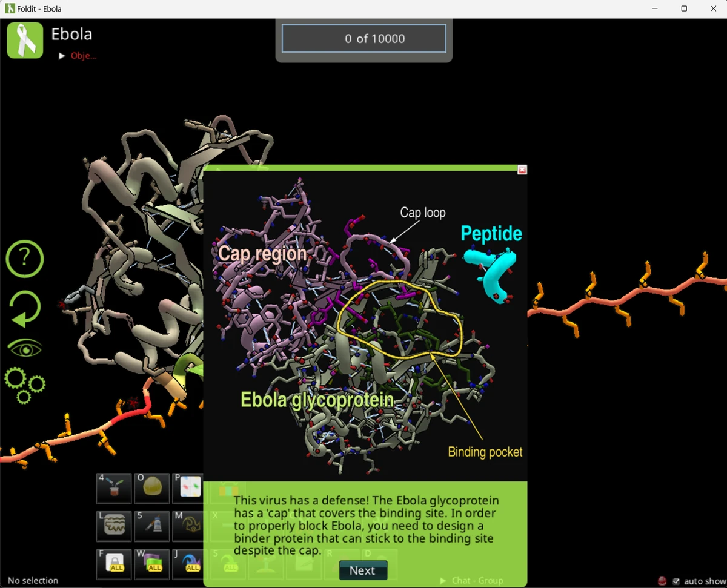Select the flask tool labeled 4
This screenshot has height=588, width=727.
coord(113,488)
